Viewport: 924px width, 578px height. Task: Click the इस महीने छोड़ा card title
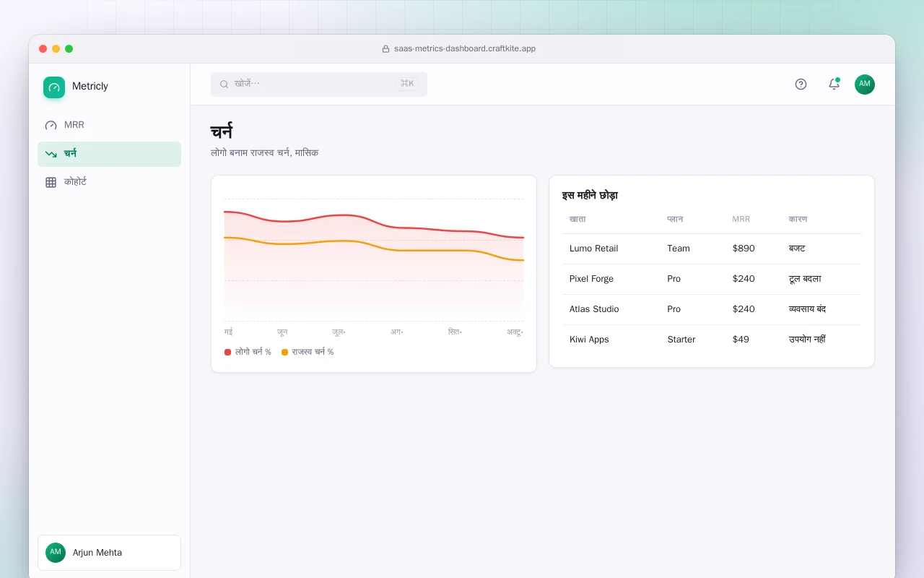[590, 196]
